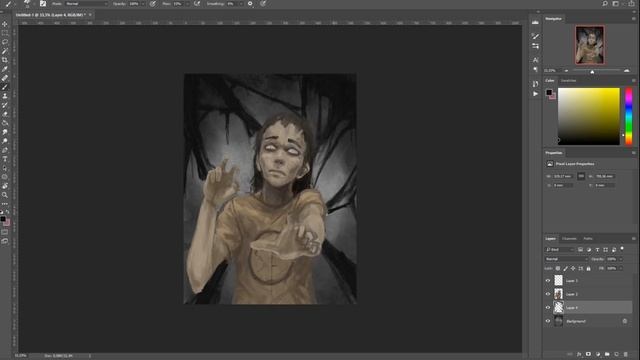Select the Move tool

5,24
